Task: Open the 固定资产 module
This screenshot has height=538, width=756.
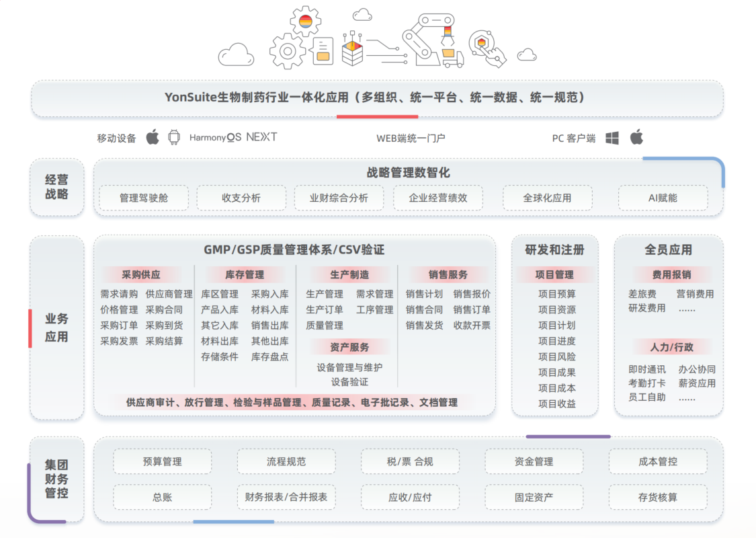Action: pyautogui.click(x=534, y=497)
